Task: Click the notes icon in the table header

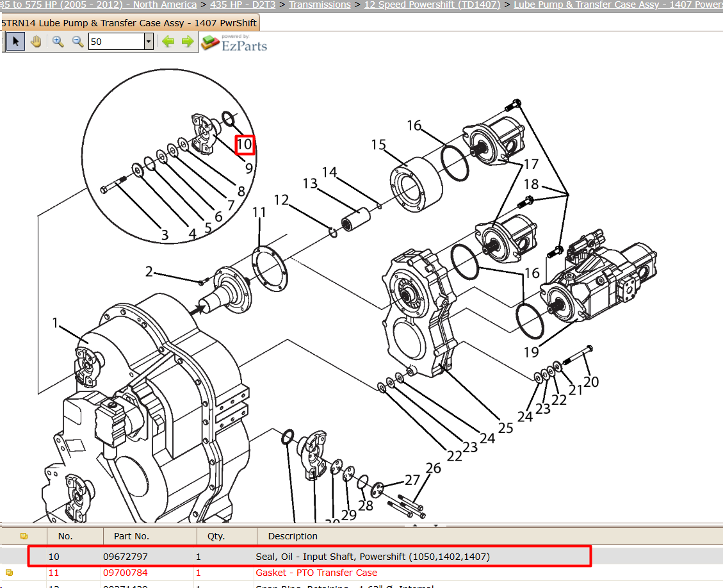Action: pyautogui.click(x=24, y=536)
